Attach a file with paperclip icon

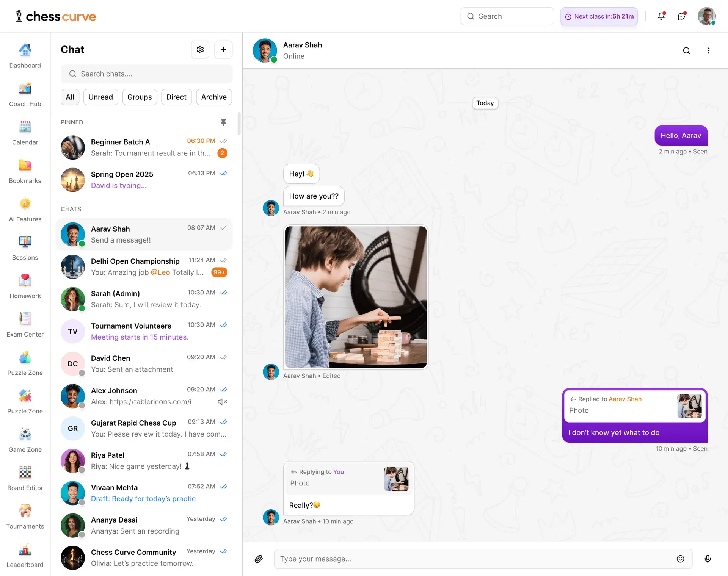tap(259, 559)
